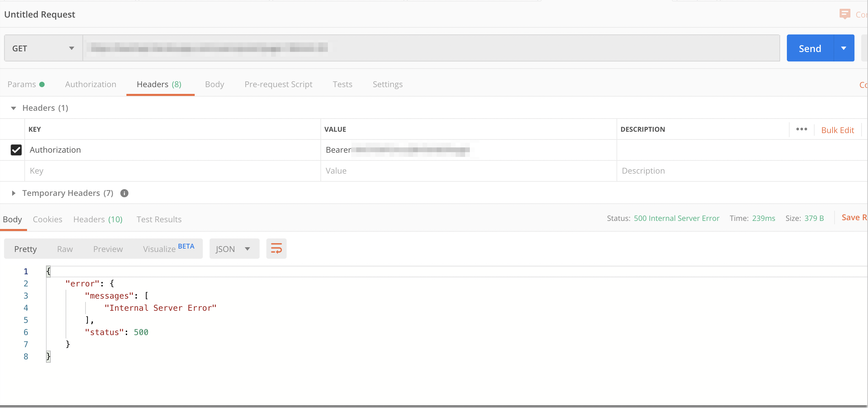Click the wrap lines icon in response toolbar

[276, 249]
